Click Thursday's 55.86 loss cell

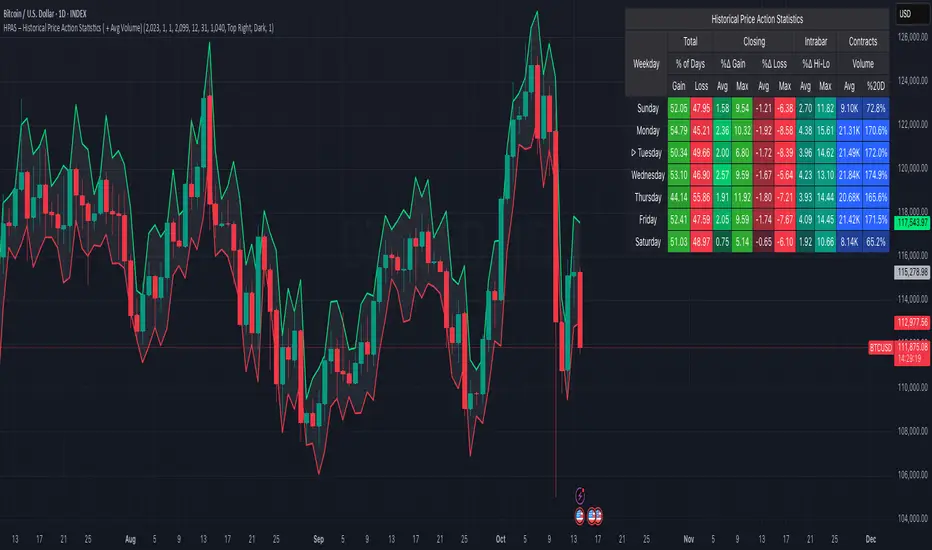(701, 197)
